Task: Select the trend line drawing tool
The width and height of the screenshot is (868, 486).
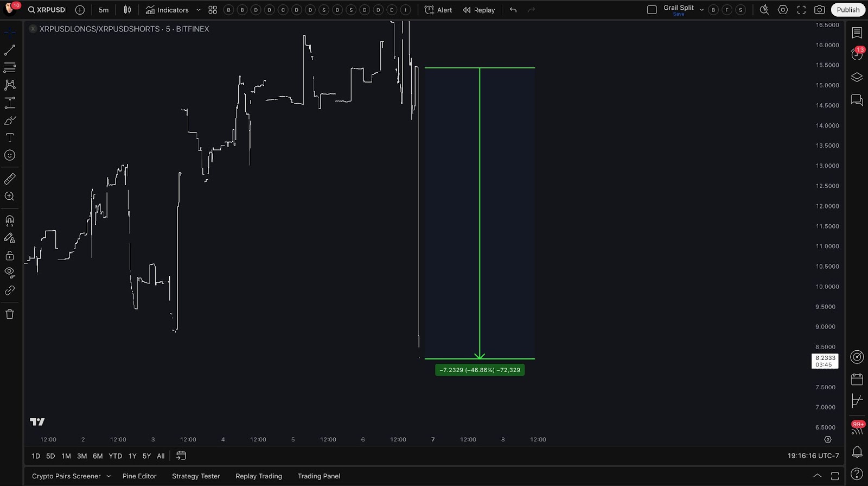Action: 10,51
